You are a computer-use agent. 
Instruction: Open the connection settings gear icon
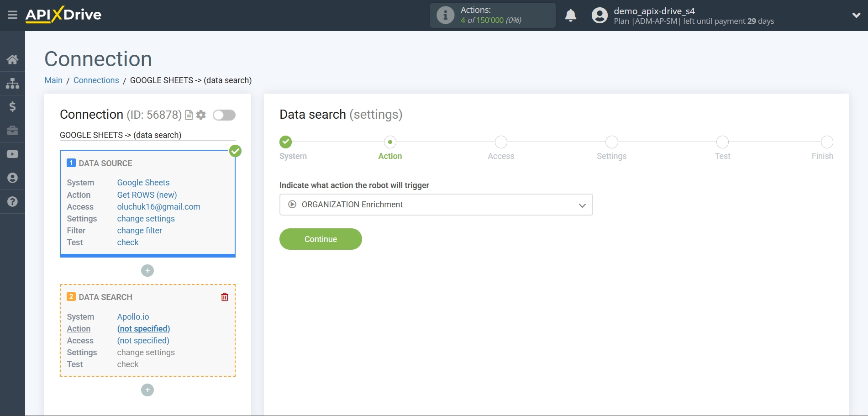point(200,115)
